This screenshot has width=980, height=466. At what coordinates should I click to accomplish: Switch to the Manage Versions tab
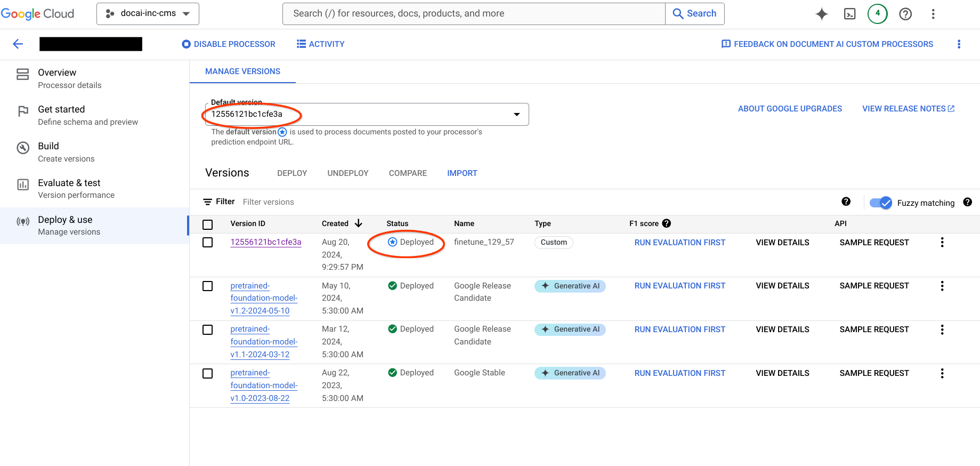click(242, 71)
